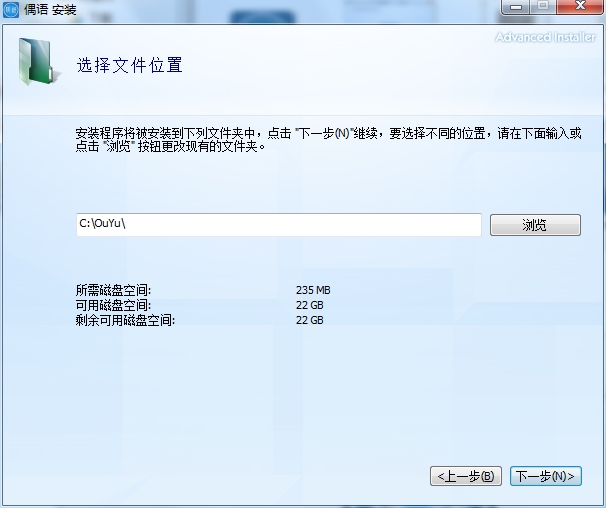Click the 下一步(N) next button
Image resolution: width=606 pixels, height=508 pixels.
click(x=546, y=476)
